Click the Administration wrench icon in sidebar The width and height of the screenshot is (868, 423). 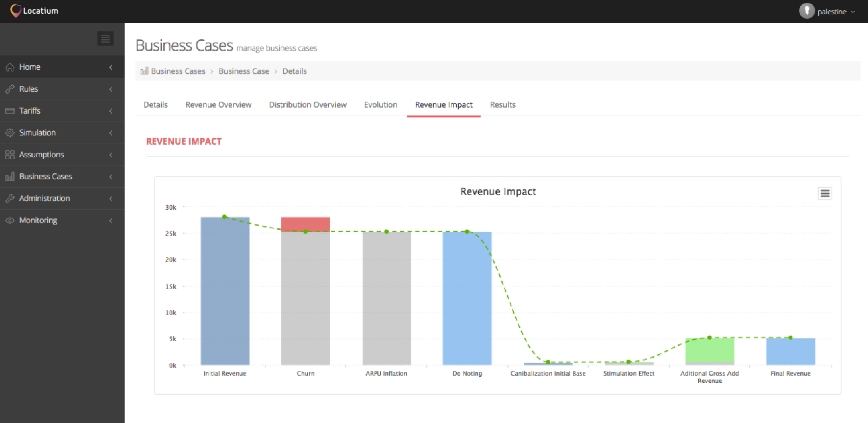(9, 198)
